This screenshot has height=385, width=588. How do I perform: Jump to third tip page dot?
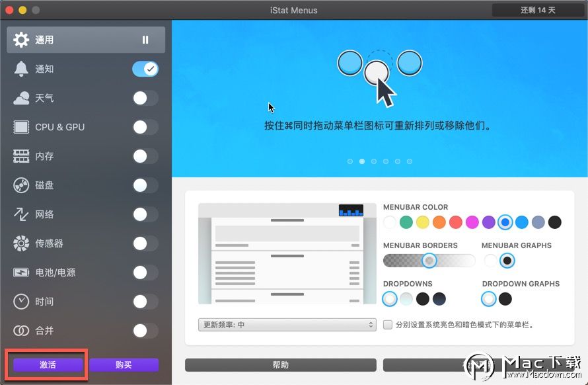click(x=374, y=161)
